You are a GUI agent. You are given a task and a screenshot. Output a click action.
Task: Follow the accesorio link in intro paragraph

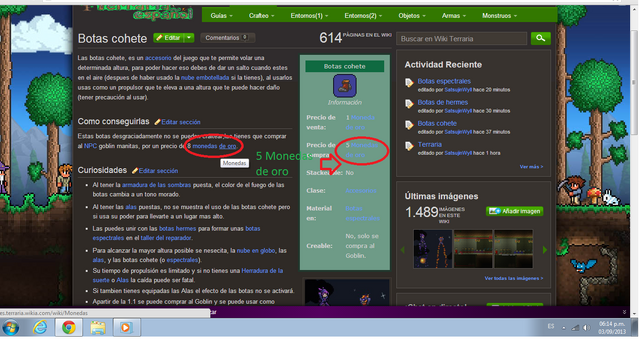(158, 58)
